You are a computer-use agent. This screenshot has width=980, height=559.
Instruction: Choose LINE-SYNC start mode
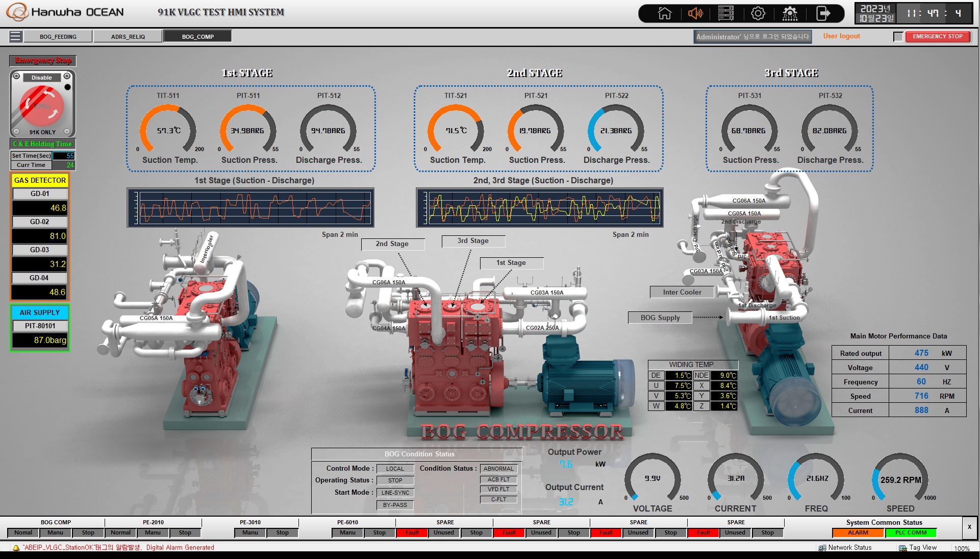pos(395,493)
